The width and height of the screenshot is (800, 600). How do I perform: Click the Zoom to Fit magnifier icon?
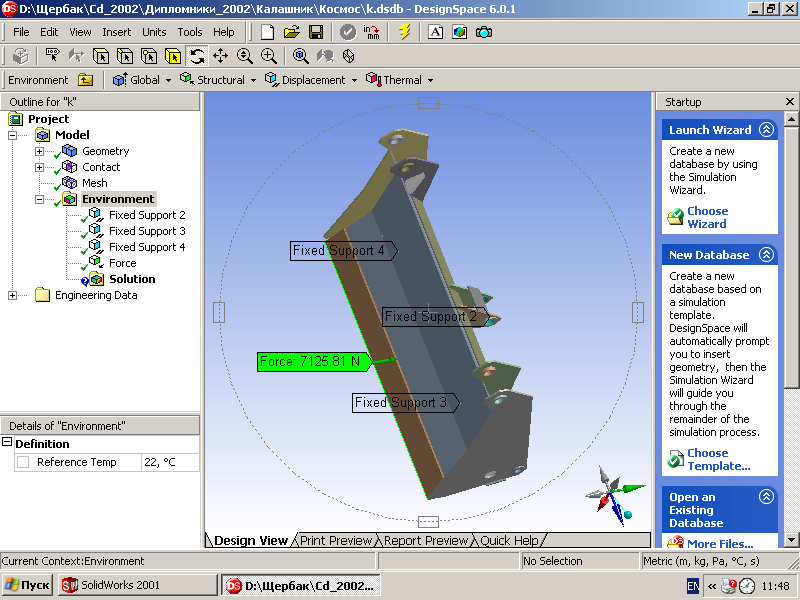300,56
